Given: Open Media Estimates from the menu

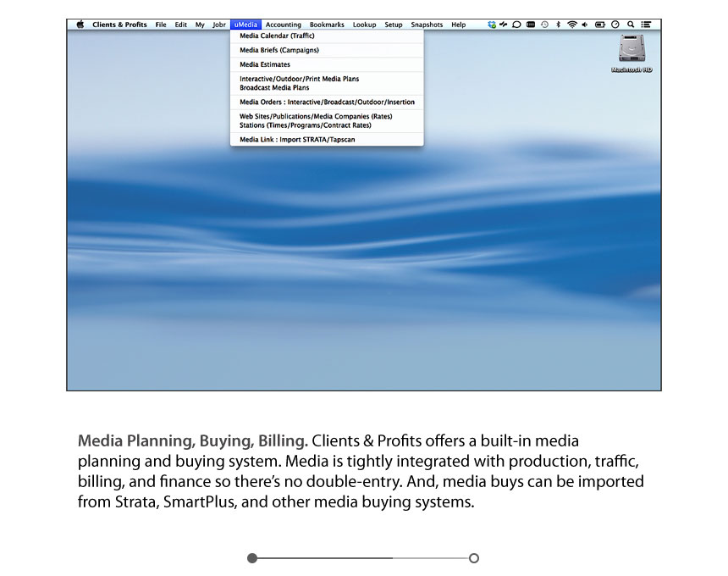Looking at the screenshot, I should pyautogui.click(x=265, y=64).
